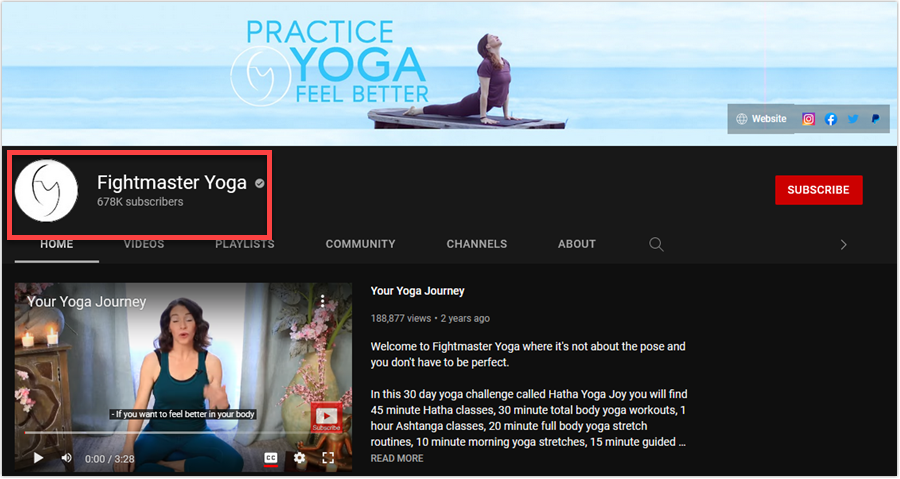Open video settings gear icon
The height and width of the screenshot is (479, 900).
(299, 458)
